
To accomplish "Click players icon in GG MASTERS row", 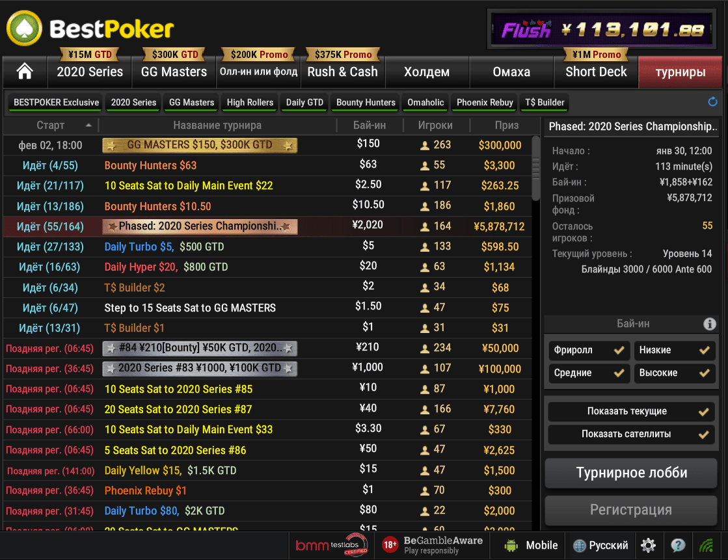I will (x=424, y=145).
